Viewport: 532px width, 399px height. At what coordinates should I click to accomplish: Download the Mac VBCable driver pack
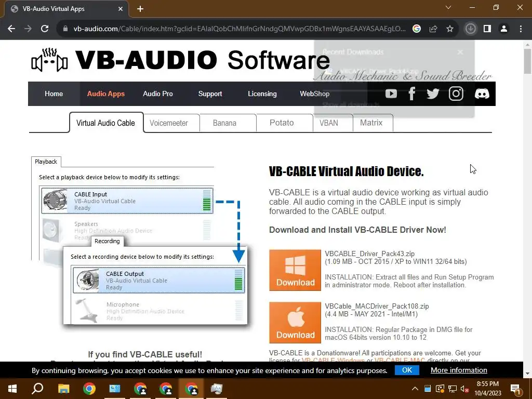coord(295,323)
